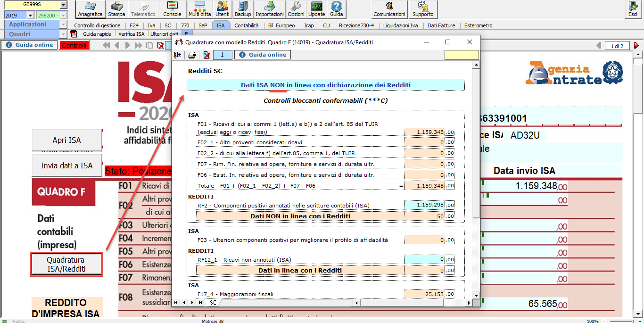The height and width of the screenshot is (323, 644).
Task: Go to last record in main toolbar
Action: coord(138,45)
